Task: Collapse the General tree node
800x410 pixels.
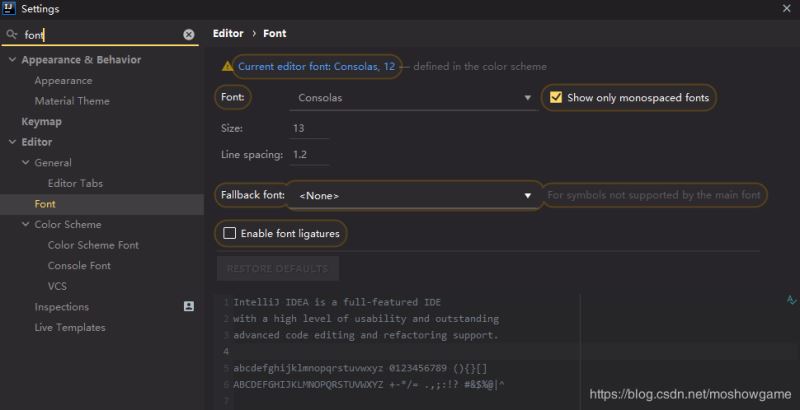Action: 25,163
